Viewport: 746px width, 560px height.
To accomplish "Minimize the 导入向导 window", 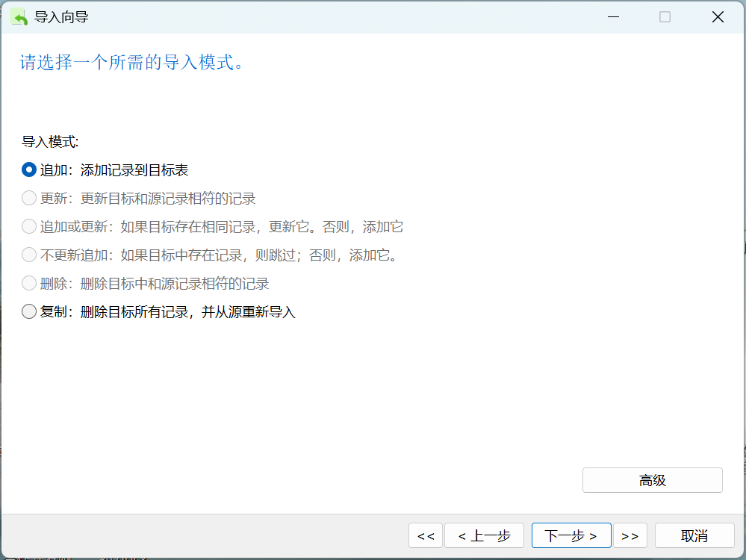I will click(613, 17).
